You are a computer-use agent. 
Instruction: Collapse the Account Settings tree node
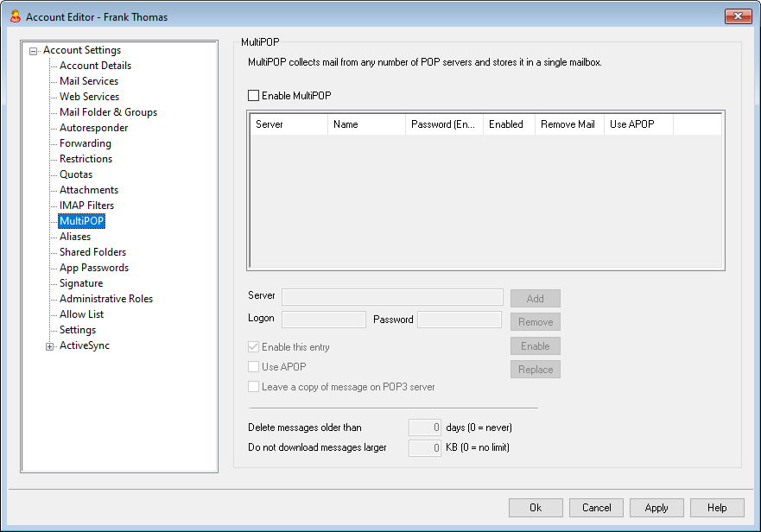33,51
